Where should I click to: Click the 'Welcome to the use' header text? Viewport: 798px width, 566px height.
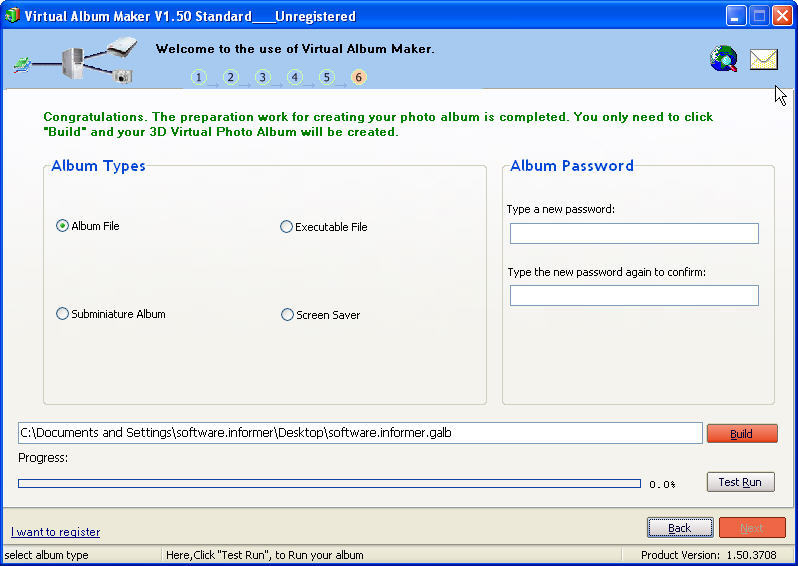tap(295, 49)
